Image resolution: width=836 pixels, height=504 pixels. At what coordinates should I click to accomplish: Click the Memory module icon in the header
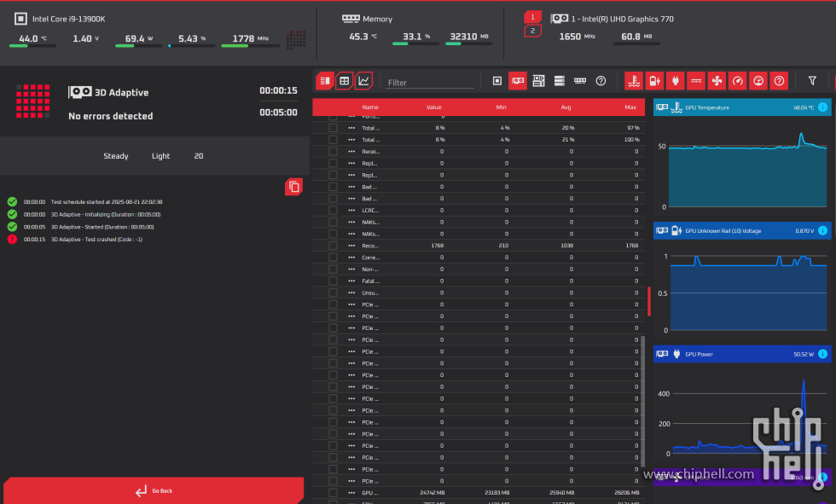point(351,19)
